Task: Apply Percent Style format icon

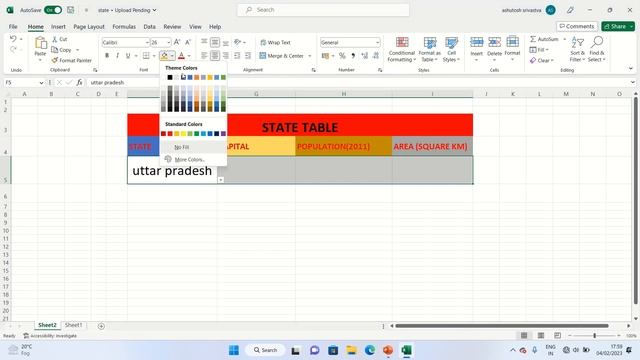Action: click(x=342, y=56)
